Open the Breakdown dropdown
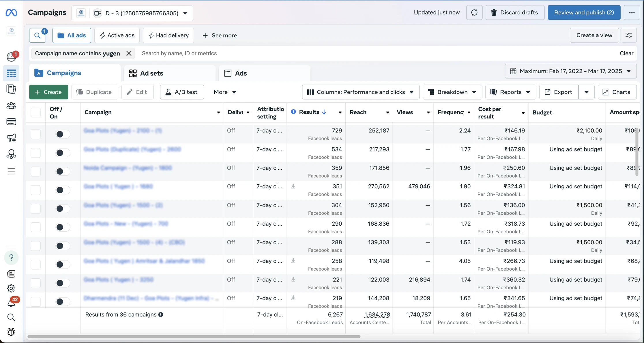This screenshot has height=343, width=644. (452, 92)
